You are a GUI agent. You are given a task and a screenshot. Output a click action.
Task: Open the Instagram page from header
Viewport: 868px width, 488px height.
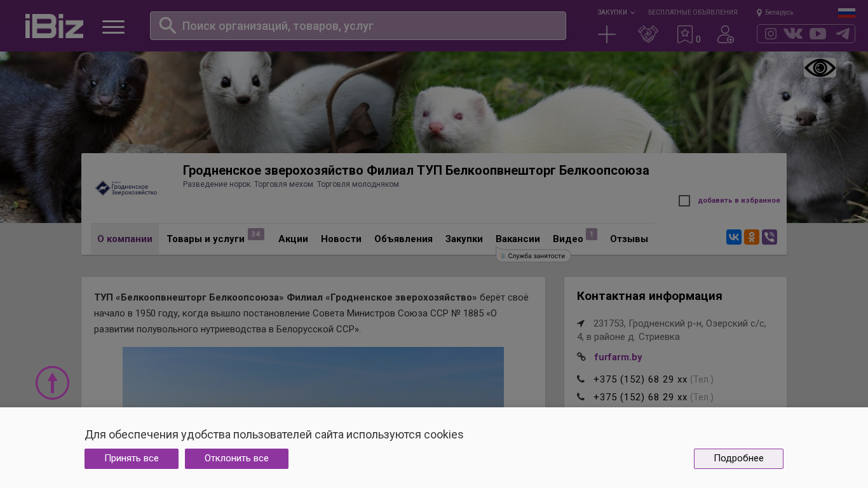[771, 34]
